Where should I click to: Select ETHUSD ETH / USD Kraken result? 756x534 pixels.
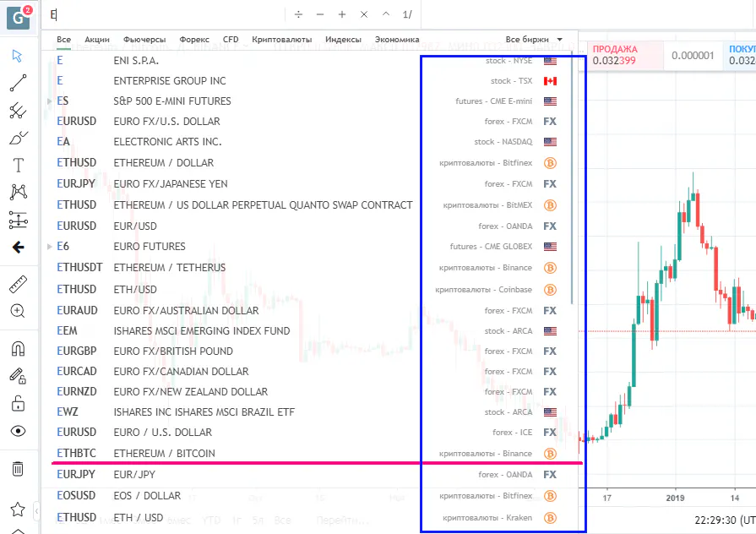(x=309, y=518)
